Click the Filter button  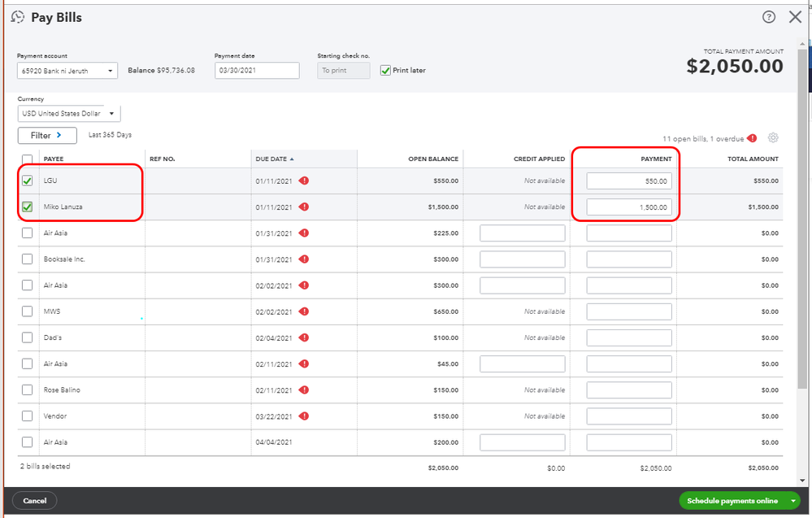point(47,135)
